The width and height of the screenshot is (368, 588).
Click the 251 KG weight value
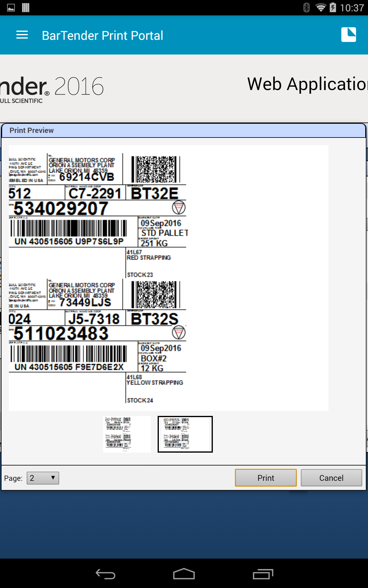[154, 243]
